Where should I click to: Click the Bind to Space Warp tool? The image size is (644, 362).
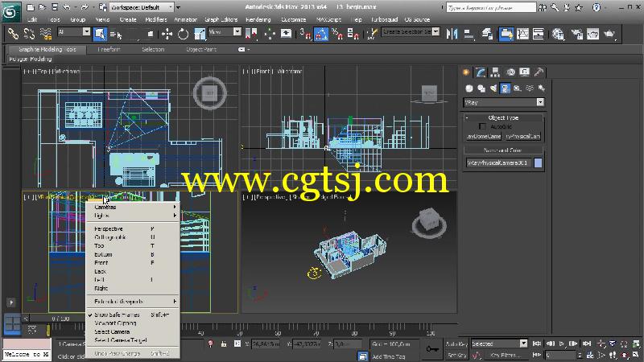pyautogui.click(x=46, y=34)
